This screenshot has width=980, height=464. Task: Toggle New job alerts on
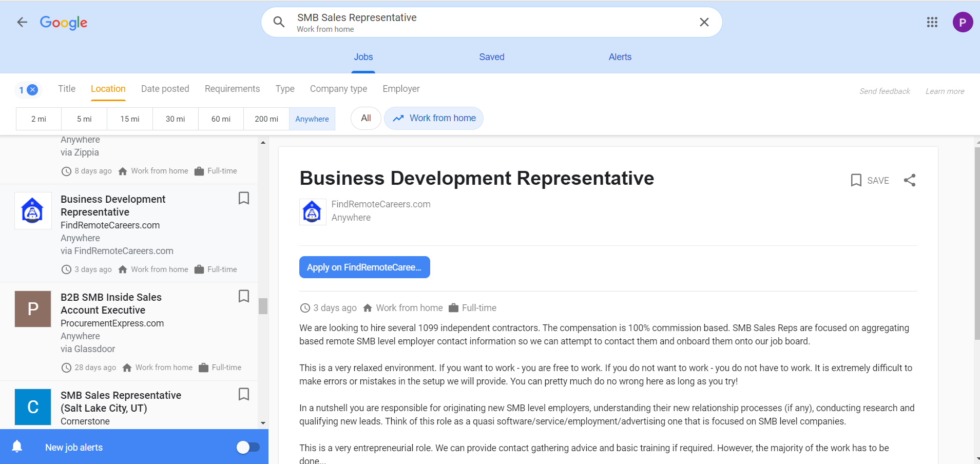(x=248, y=447)
